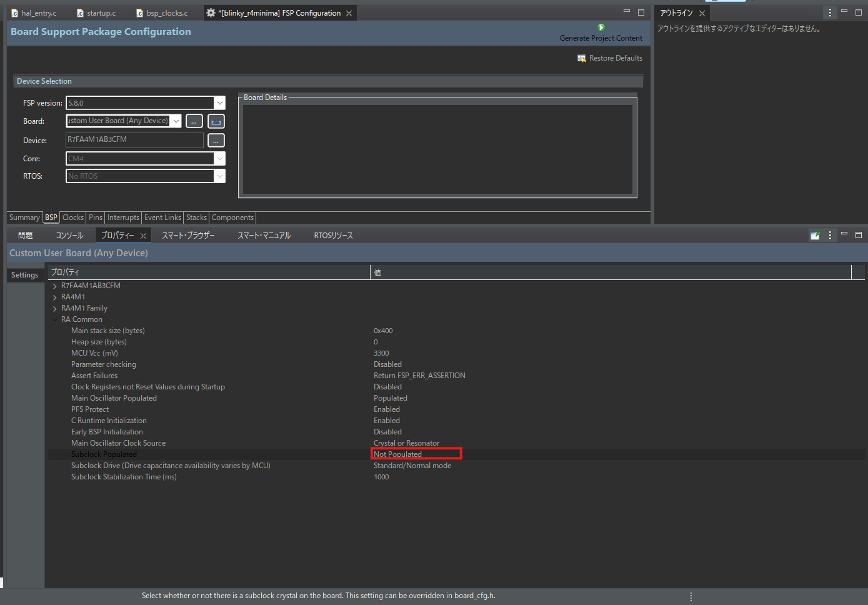Select the Clock Registers not Reset property row

456,387
